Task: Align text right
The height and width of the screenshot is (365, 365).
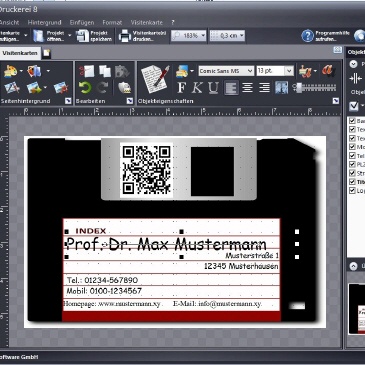Action: [264, 88]
